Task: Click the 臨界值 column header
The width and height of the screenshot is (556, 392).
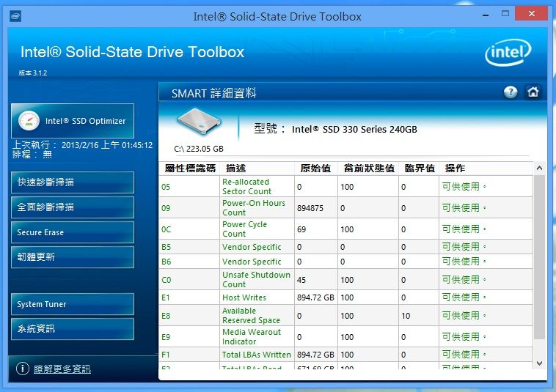Action: [x=420, y=169]
